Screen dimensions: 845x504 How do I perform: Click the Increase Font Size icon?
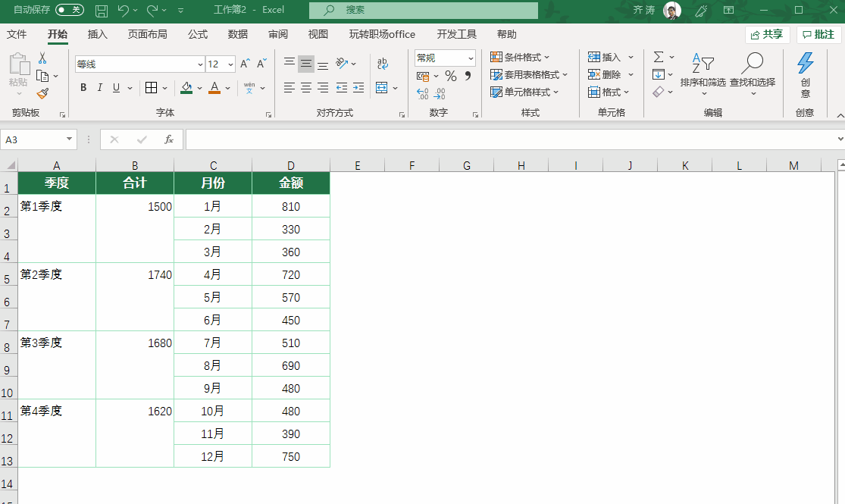coord(245,64)
